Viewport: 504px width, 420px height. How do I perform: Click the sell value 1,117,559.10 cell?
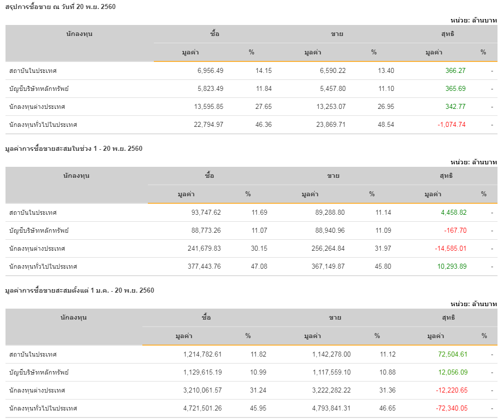pyautogui.click(x=331, y=373)
